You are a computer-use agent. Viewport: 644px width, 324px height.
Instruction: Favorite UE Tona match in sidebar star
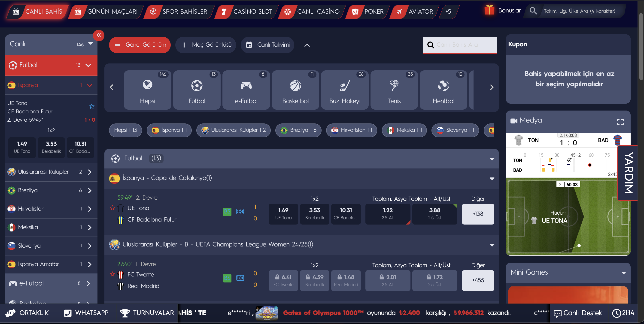tap(91, 107)
